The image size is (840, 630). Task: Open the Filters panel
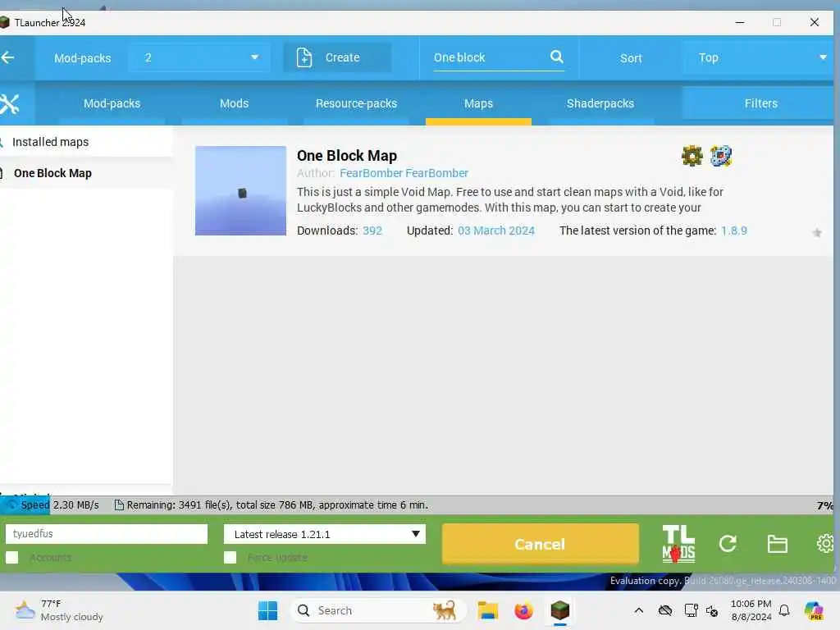pos(757,103)
